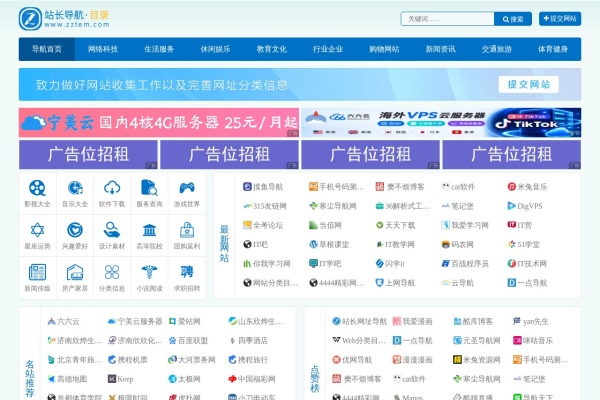
Task: Open the 小说阅读 icon
Action: [x=149, y=272]
